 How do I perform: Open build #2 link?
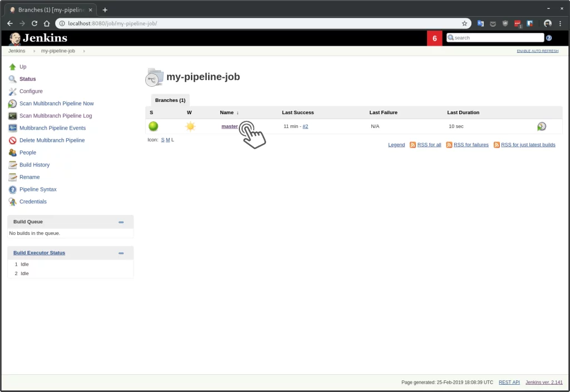pos(306,126)
